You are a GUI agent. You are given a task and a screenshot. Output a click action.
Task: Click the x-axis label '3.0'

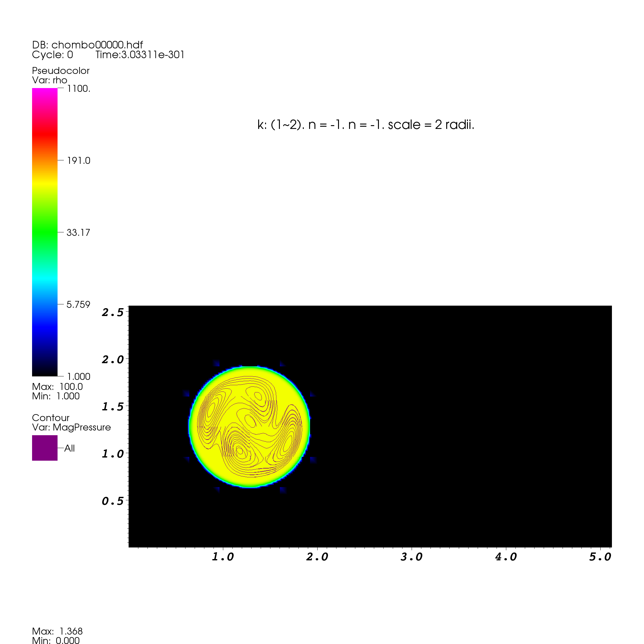point(412,557)
